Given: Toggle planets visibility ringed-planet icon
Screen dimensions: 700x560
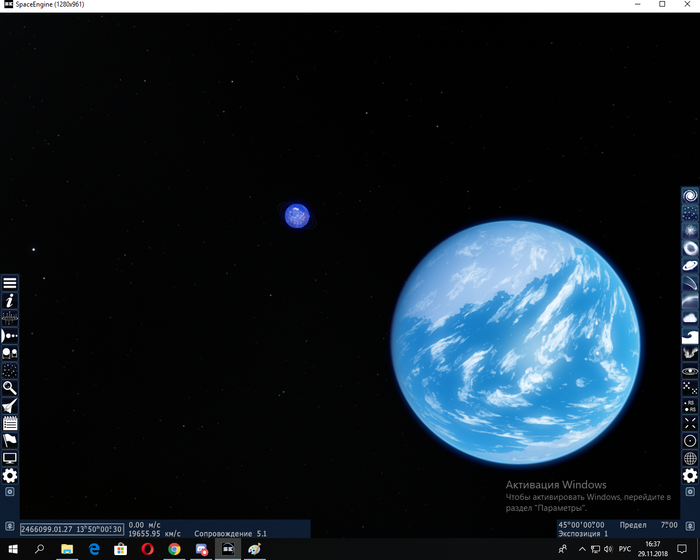Looking at the screenshot, I should 690,265.
